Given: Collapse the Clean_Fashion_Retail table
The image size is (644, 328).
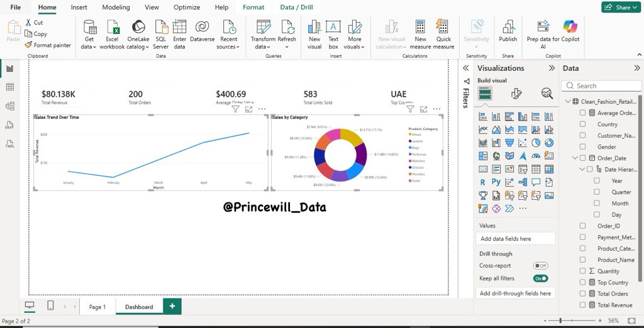Looking at the screenshot, I should click(x=567, y=101).
